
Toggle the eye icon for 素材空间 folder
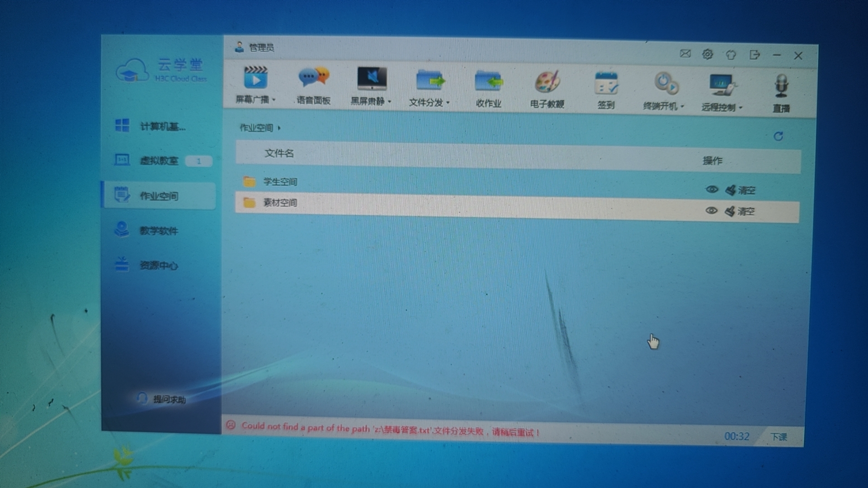[x=711, y=211]
